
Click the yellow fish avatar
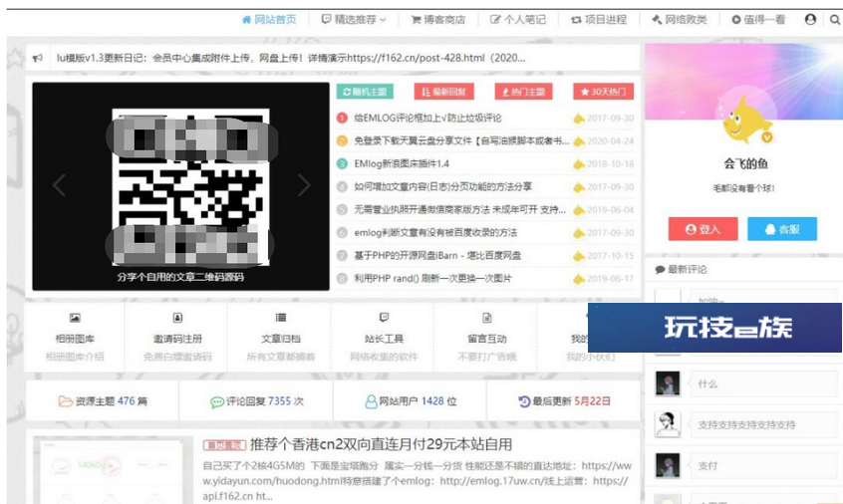coord(745,120)
